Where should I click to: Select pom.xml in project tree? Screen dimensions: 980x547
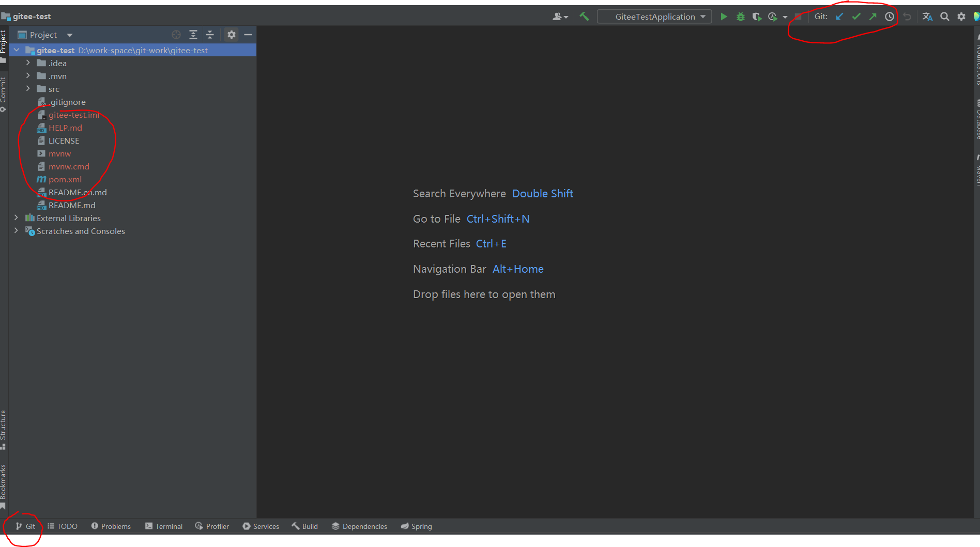tap(65, 179)
